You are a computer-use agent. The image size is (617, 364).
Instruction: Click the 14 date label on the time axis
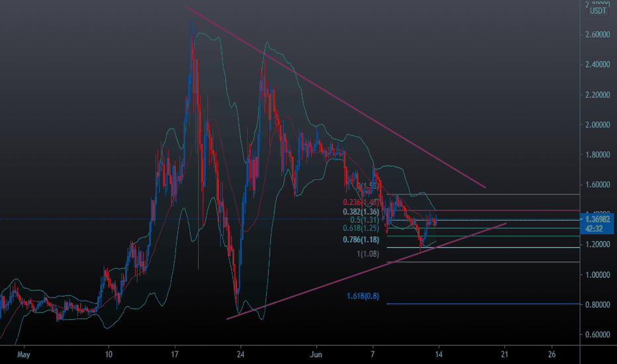click(439, 354)
